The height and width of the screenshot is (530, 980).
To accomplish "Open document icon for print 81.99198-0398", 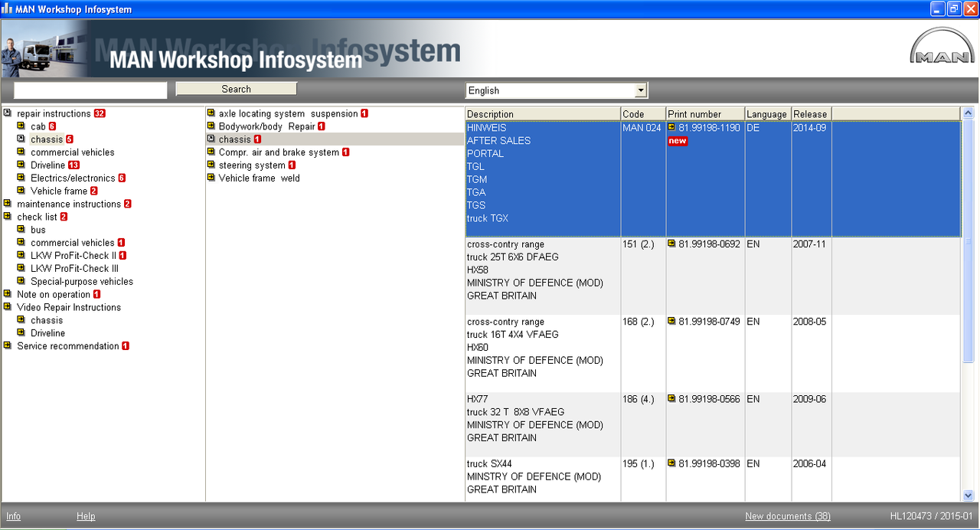I will (671, 463).
